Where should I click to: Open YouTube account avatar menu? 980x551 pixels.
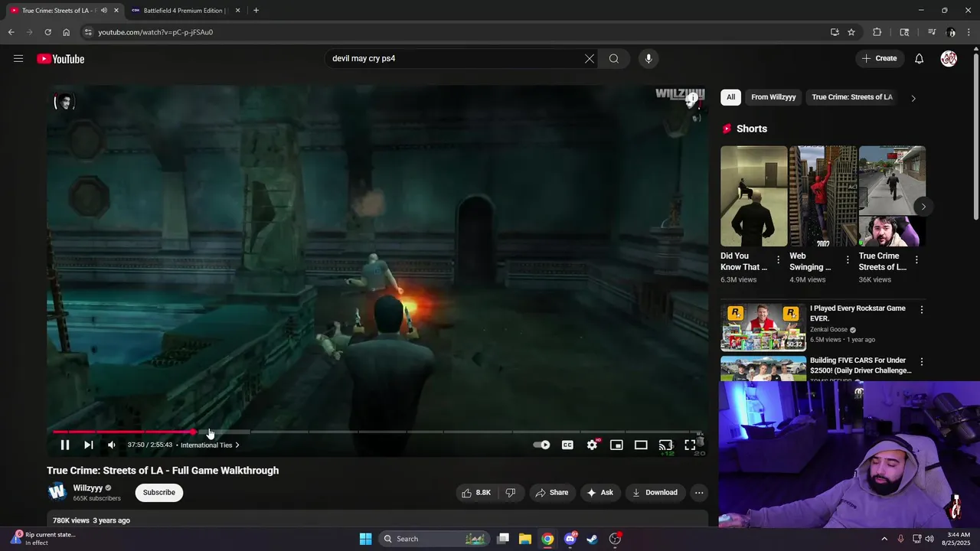point(949,58)
